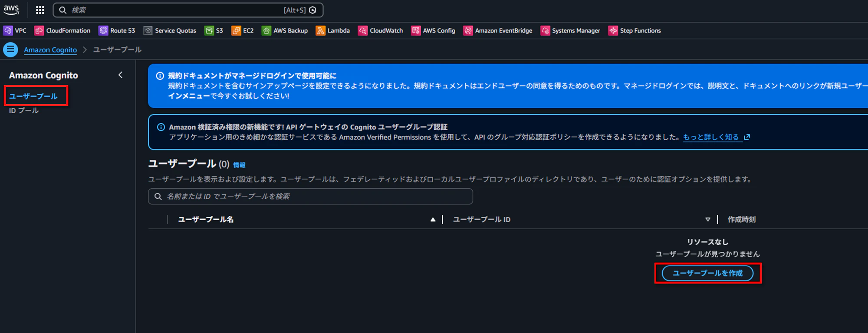Click the info icon in the blue banner
This screenshot has width=868, height=333.
click(160, 76)
